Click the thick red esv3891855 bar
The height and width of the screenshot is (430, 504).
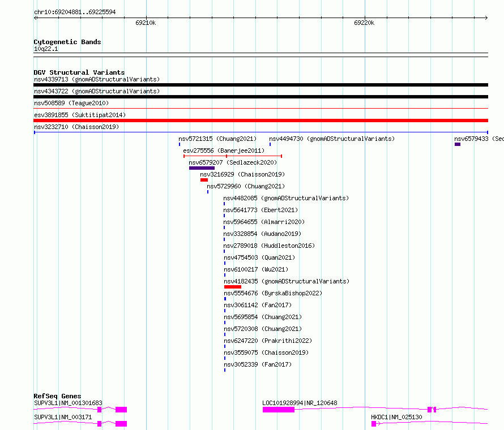[x=260, y=121]
